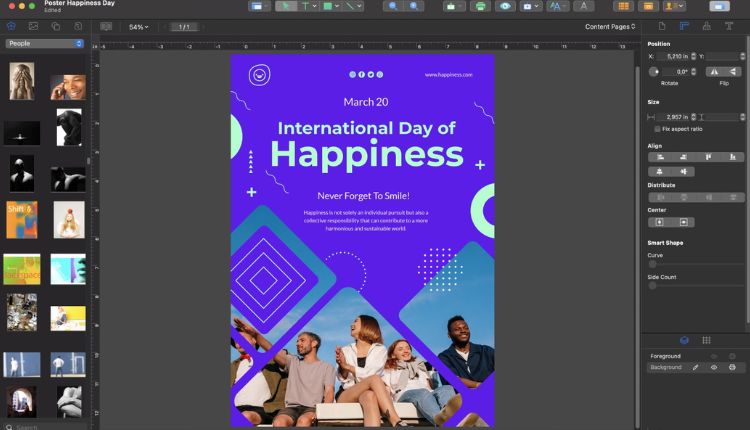Toggle the Background layer print icon

[x=732, y=368]
